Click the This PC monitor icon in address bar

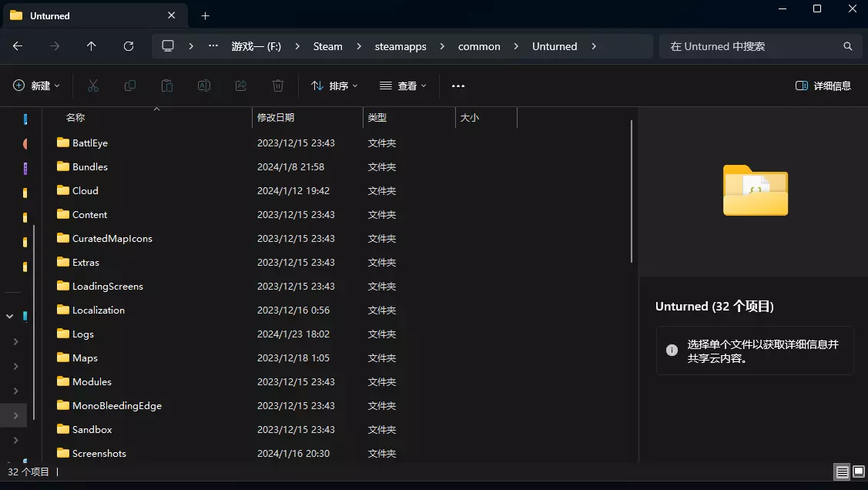click(168, 46)
